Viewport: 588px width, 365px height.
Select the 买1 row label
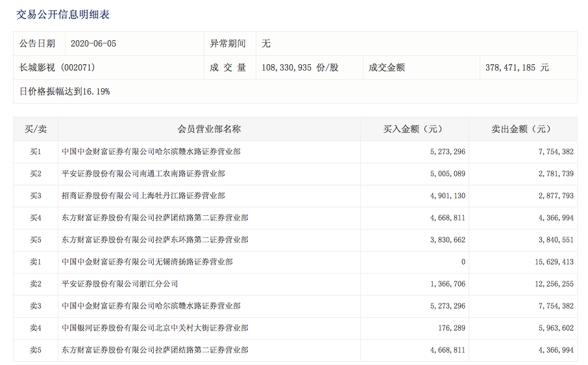coord(36,152)
